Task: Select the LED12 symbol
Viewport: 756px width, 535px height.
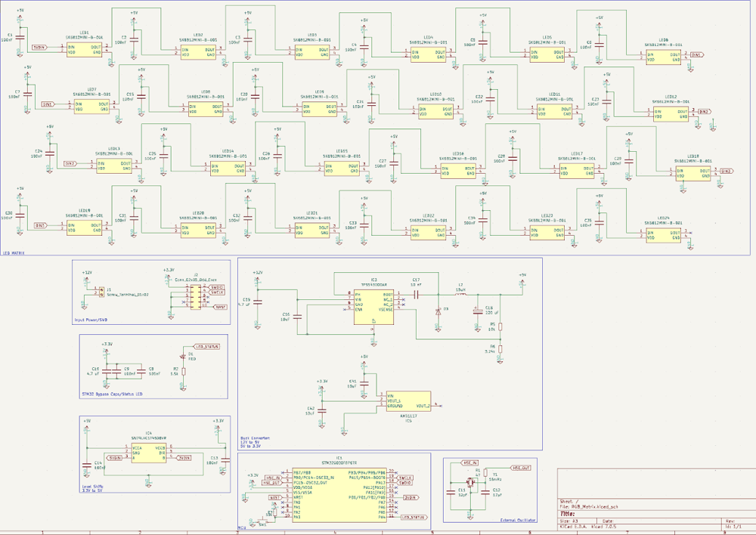Action: 671,114
